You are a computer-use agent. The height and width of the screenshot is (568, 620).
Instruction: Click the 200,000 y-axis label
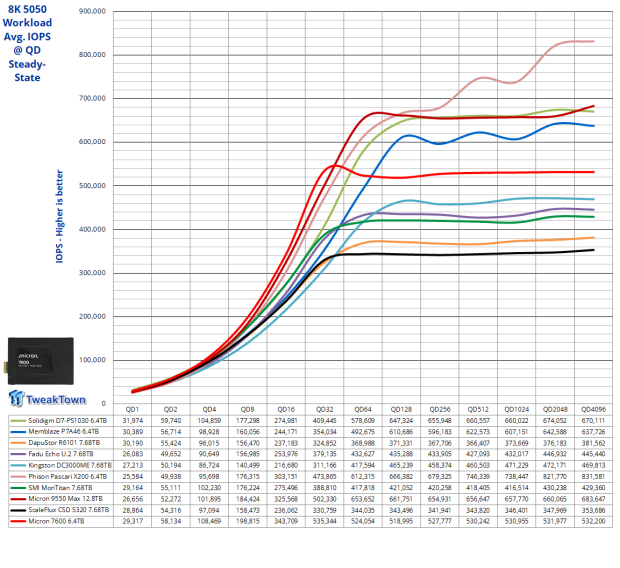click(93, 316)
